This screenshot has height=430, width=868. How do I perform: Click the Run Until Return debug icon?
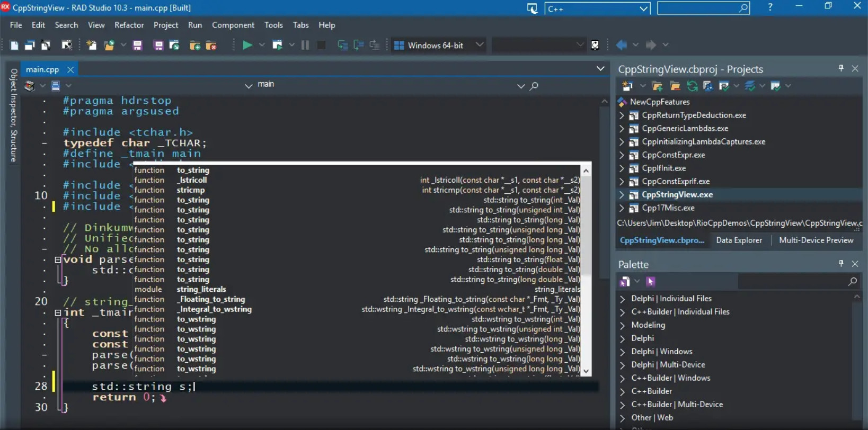375,45
